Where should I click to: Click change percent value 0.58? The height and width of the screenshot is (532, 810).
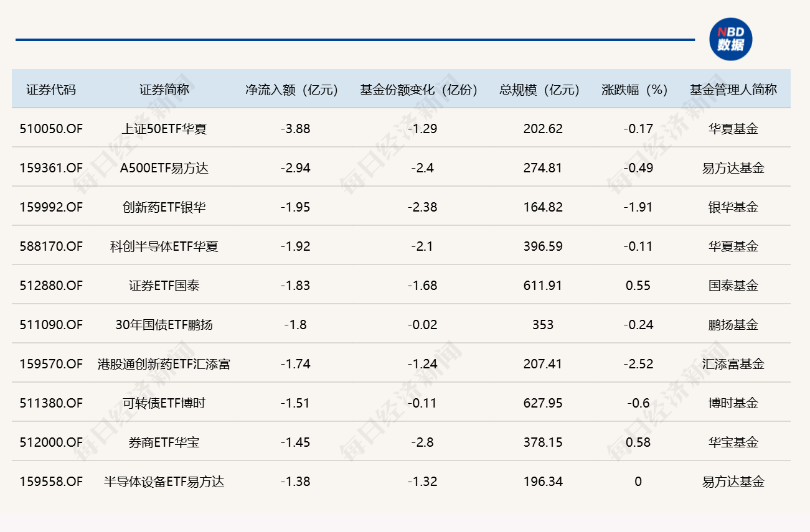coord(638,442)
